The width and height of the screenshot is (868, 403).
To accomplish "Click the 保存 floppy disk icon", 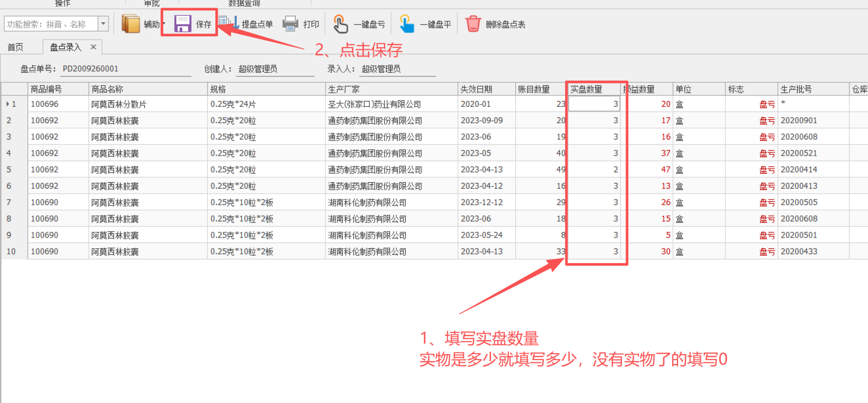I will (x=183, y=24).
